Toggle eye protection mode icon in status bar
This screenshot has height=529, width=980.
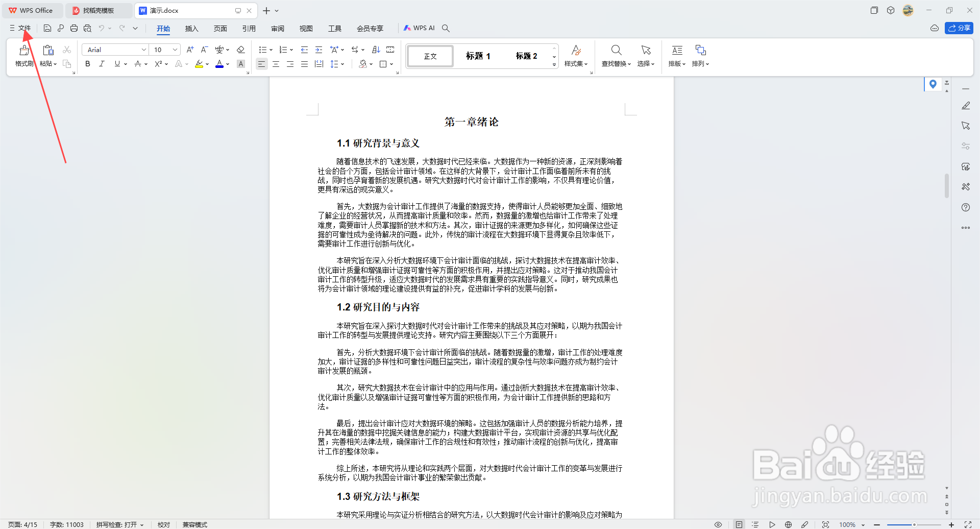(x=718, y=524)
